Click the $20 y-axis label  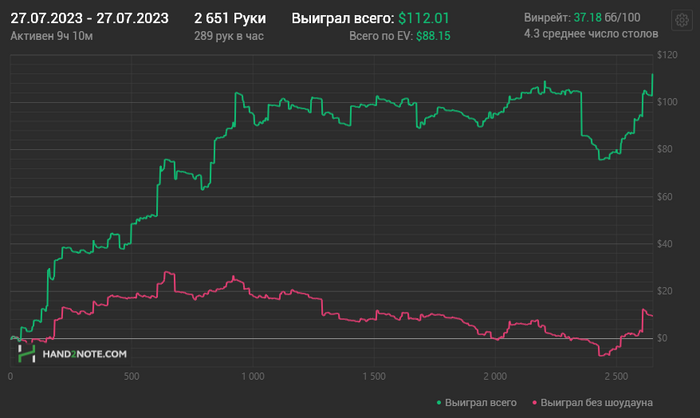(x=665, y=291)
